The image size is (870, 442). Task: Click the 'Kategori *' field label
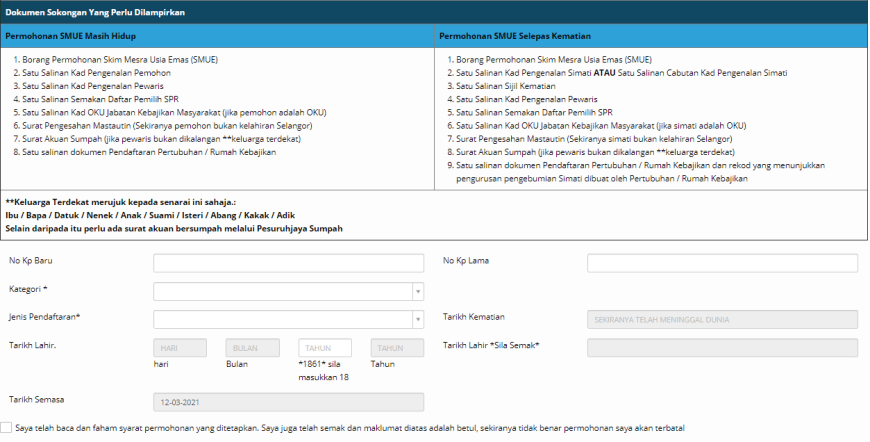coord(29,289)
